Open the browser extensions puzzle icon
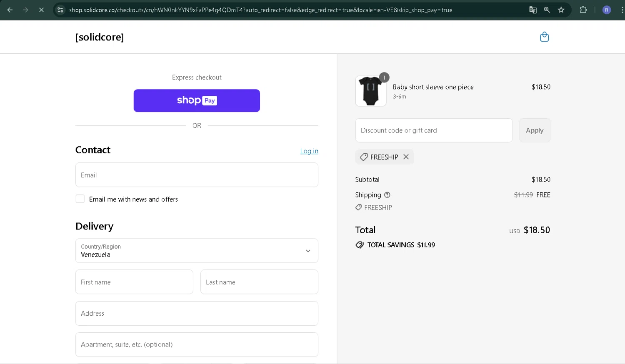The width and height of the screenshot is (625, 364). [583, 10]
